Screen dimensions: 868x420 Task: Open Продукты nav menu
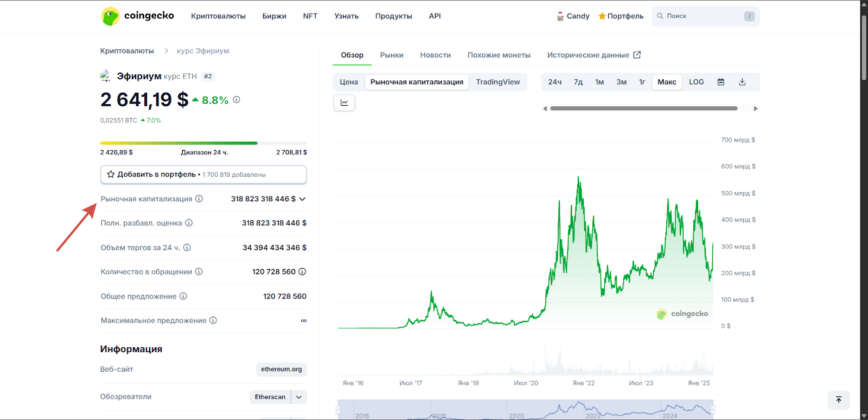[394, 16]
